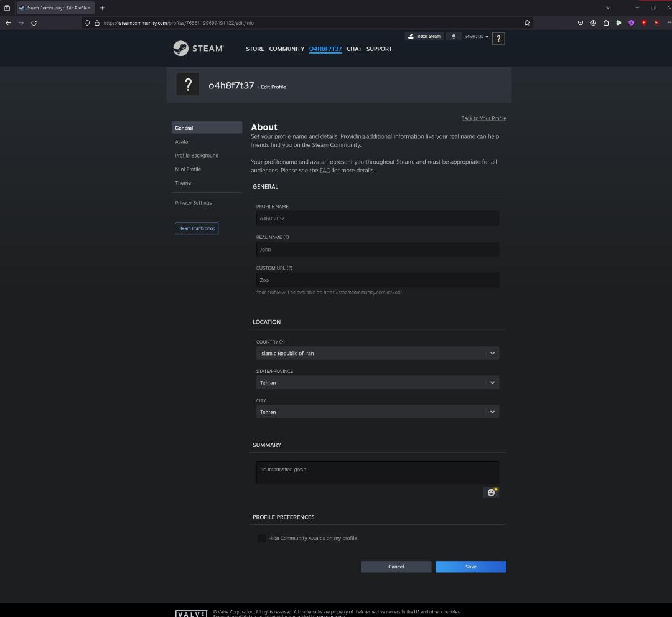This screenshot has width=672, height=617.
Task: Open the Firefox account icon
Action: pos(593,22)
